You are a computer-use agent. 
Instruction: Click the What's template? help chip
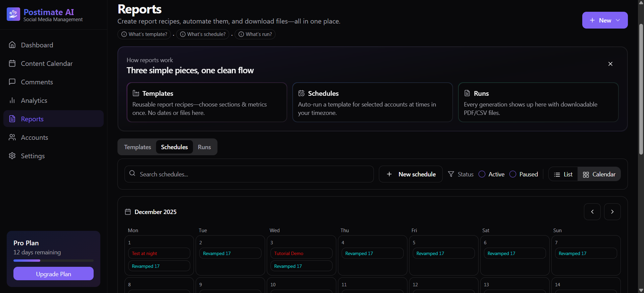point(144,34)
